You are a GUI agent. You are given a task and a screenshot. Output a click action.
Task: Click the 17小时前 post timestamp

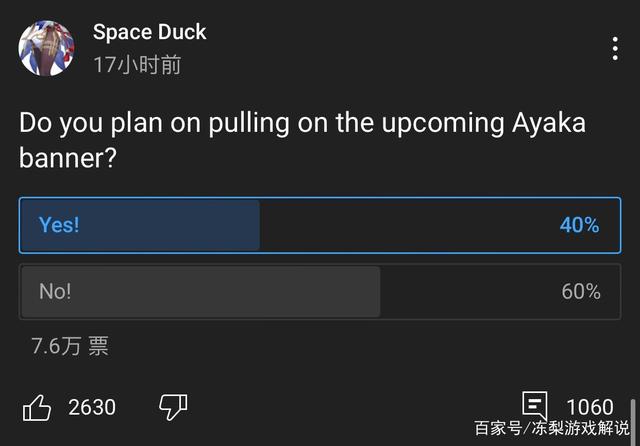137,65
